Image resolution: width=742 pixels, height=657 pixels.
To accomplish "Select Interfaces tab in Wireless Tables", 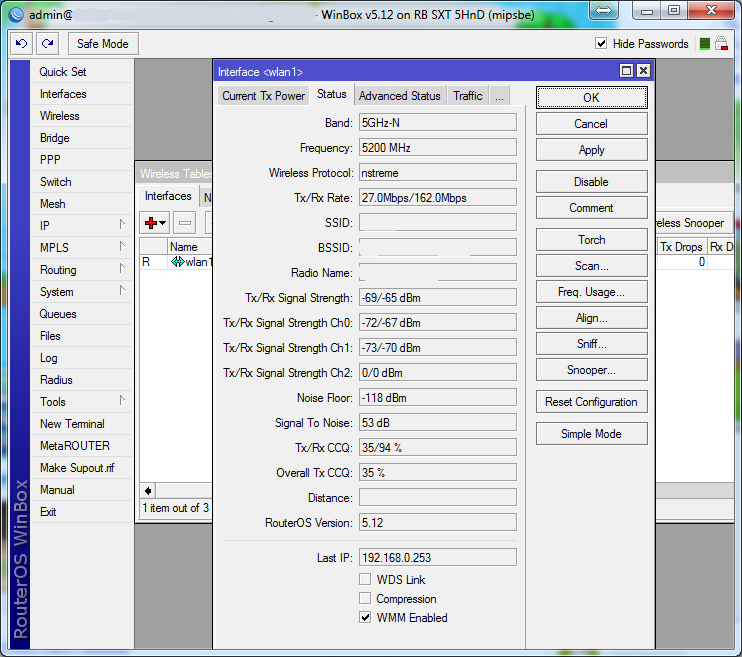I will [168, 196].
